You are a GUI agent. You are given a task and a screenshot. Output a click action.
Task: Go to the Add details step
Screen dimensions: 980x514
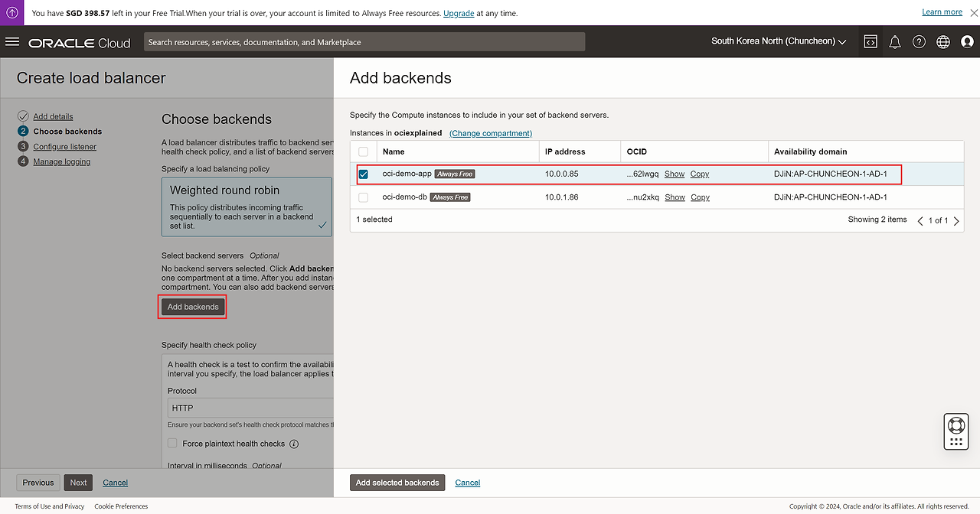pyautogui.click(x=53, y=116)
